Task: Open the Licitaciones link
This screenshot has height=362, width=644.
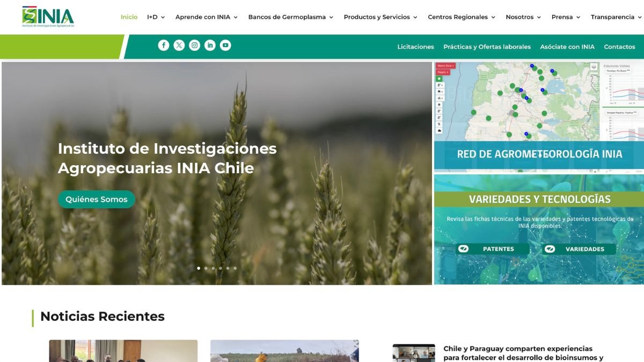Action: pyautogui.click(x=416, y=47)
